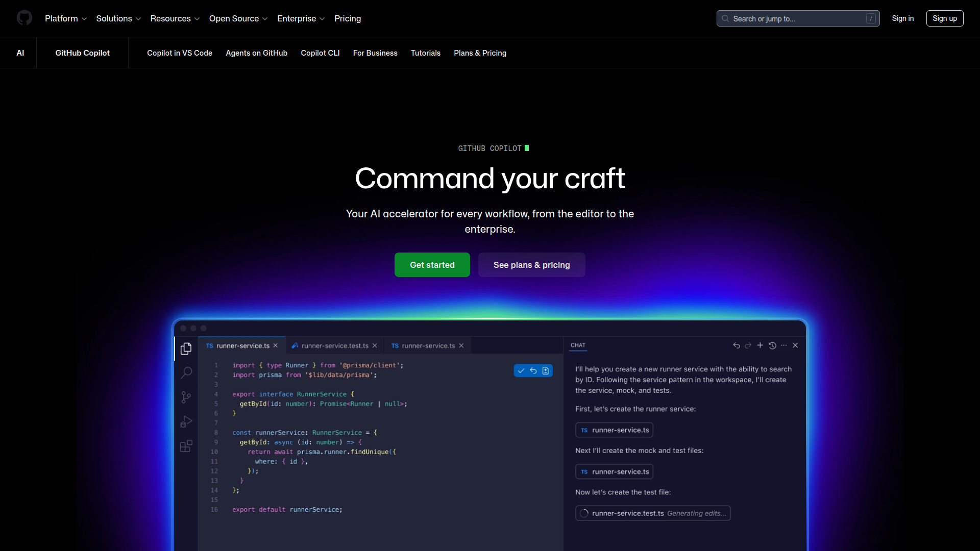Select the runner-service.test.ts editor tab
The height and width of the screenshot is (551, 980).
[334, 345]
